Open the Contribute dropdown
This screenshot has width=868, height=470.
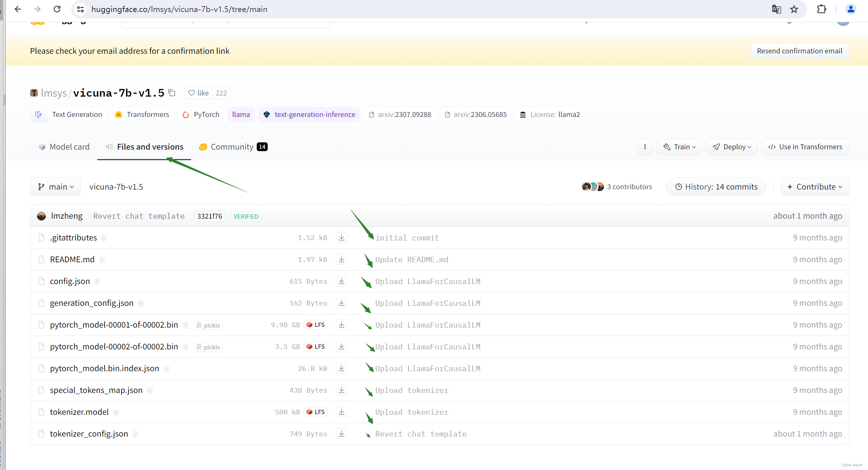coord(815,187)
